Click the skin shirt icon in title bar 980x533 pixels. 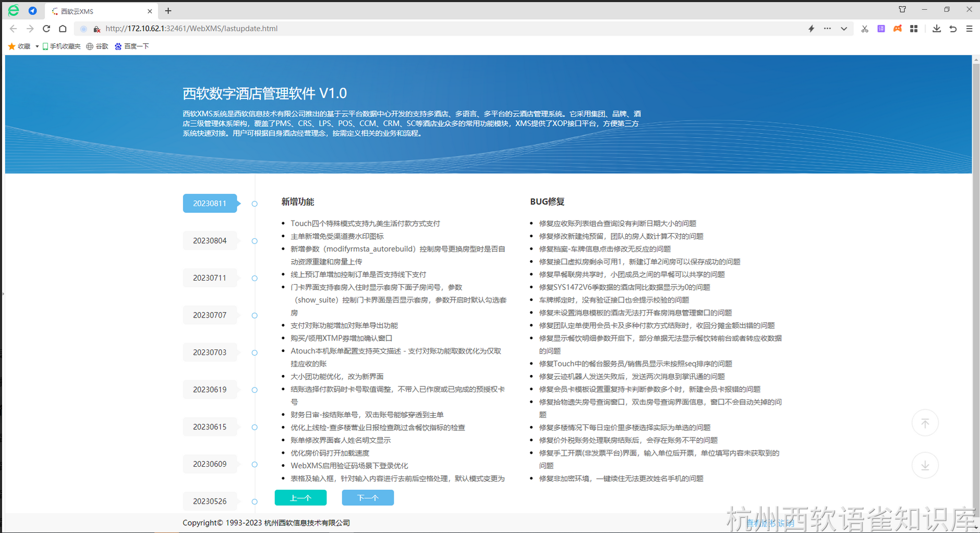tap(902, 9)
